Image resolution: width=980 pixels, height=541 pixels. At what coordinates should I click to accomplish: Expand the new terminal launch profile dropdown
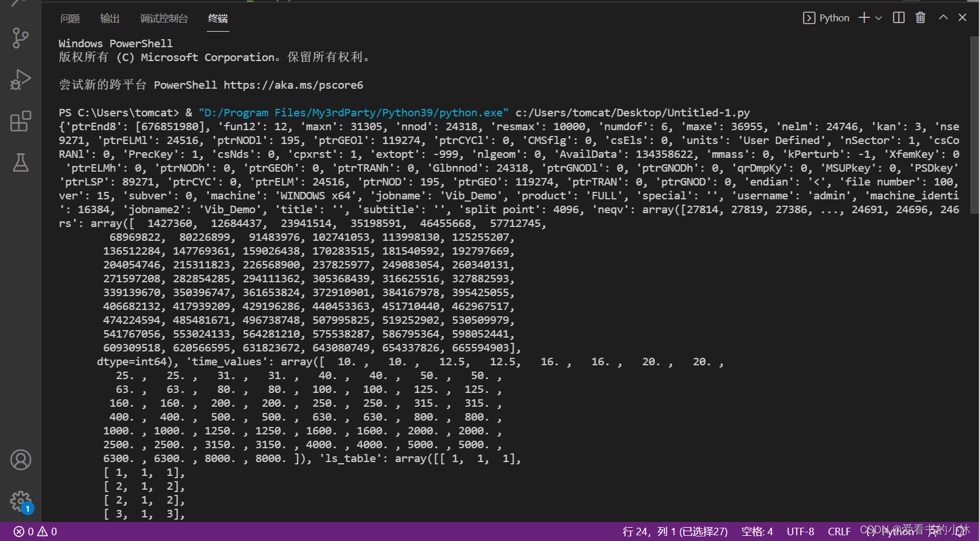coord(879,18)
